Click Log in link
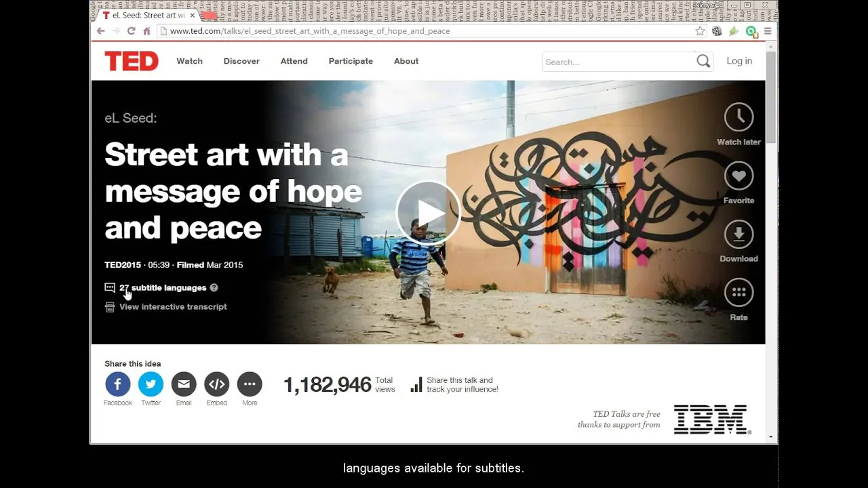Image resolution: width=868 pixels, height=488 pixels. click(x=739, y=61)
